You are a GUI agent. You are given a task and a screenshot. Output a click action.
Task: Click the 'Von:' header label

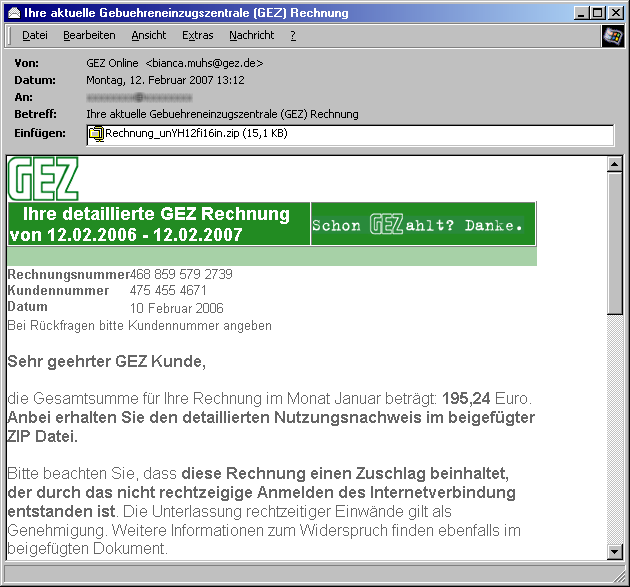pyautogui.click(x=27, y=63)
